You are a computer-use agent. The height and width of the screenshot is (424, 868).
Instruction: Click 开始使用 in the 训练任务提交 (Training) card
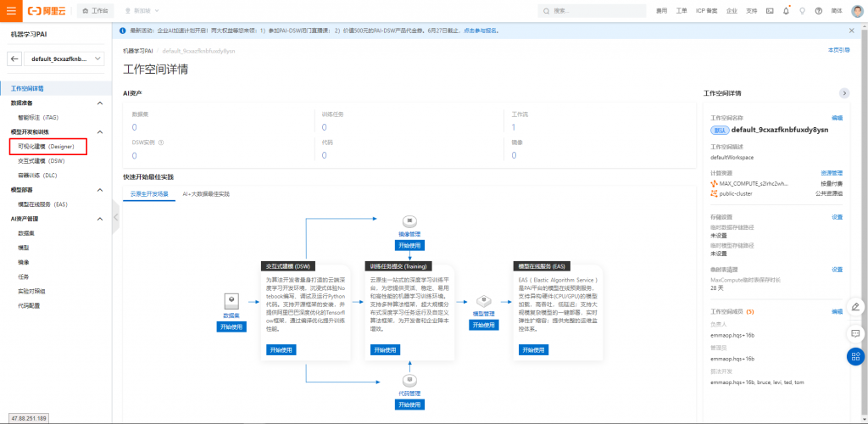(x=386, y=350)
